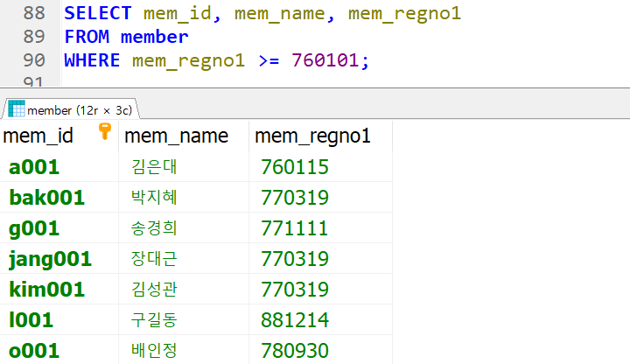Select the cell l001
The width and height of the screenshot is (630, 364).
(x=59, y=319)
